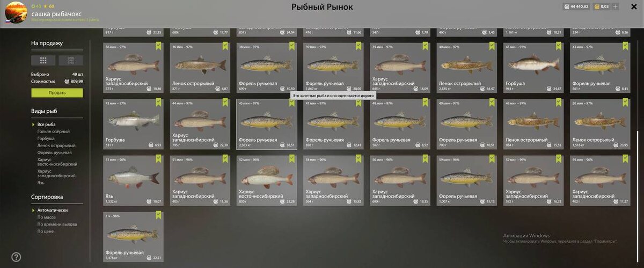644x268 pixels.
Task: Click the silver balance wallet icon
Action: click(567, 7)
